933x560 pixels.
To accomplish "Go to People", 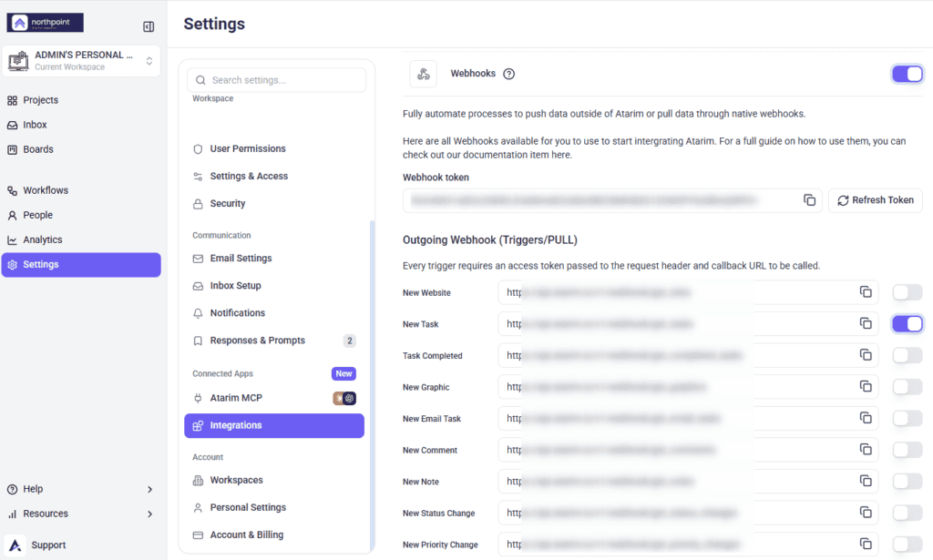I will click(x=81, y=215).
